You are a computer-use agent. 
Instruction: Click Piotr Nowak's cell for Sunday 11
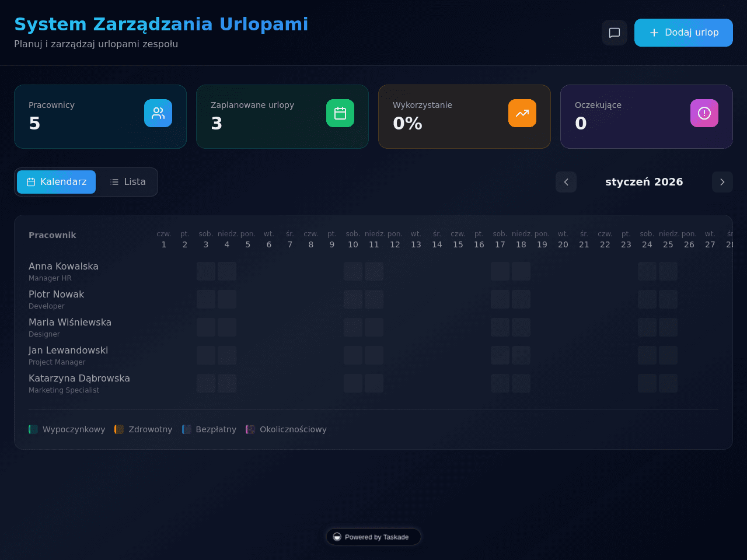coord(374,299)
